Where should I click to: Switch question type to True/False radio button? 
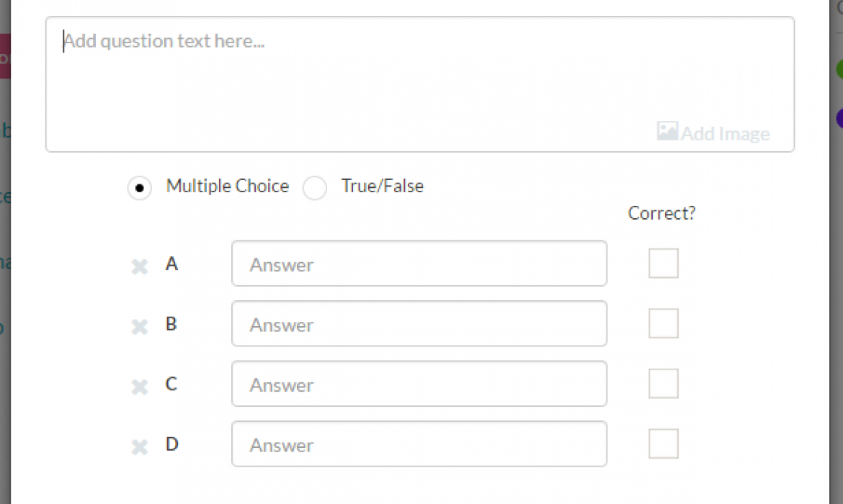[315, 189]
